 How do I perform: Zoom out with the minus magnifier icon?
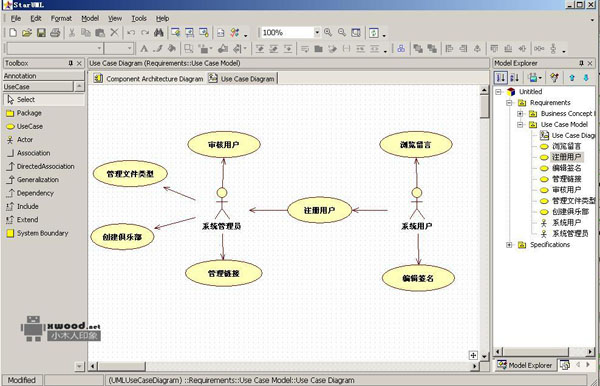[342, 33]
